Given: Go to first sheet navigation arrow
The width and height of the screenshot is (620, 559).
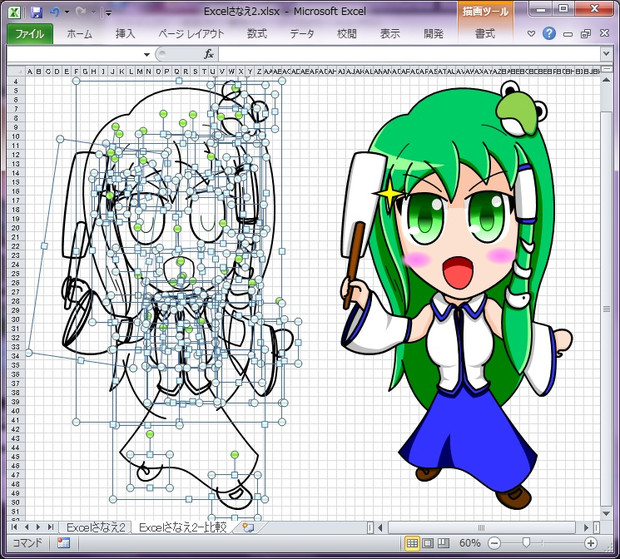Looking at the screenshot, I should coord(14,527).
